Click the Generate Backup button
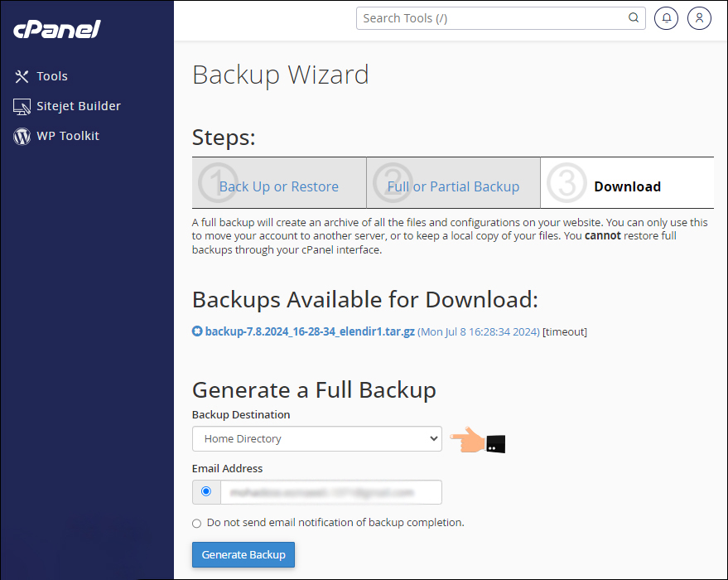Viewport: 728px width, 580px height. point(243,554)
